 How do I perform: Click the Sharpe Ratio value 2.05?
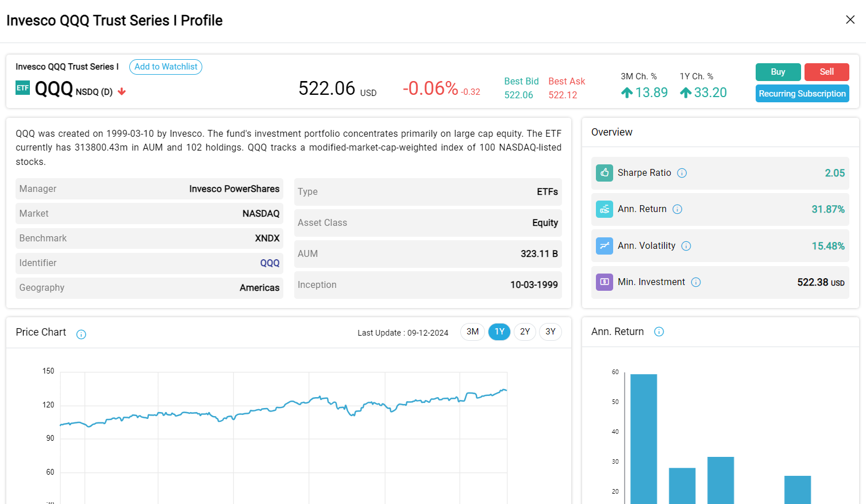(x=834, y=173)
